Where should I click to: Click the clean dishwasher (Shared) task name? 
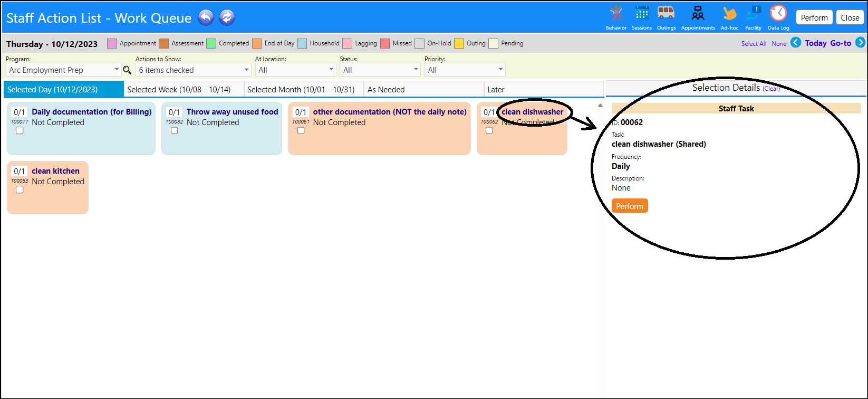pos(659,144)
